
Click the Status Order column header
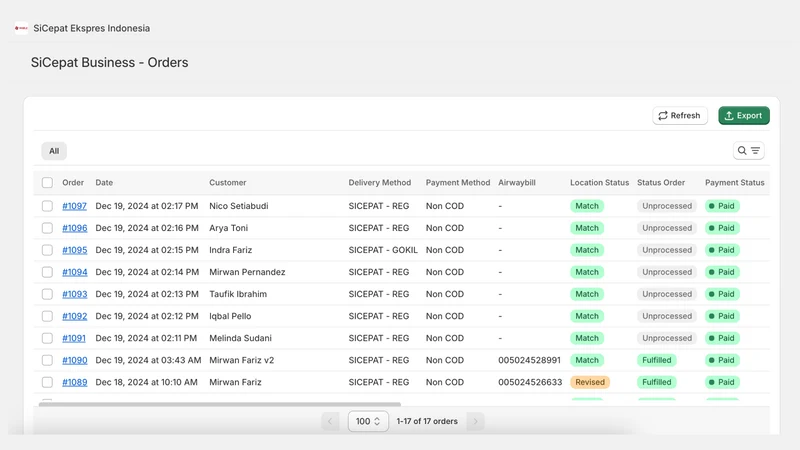pyautogui.click(x=661, y=183)
